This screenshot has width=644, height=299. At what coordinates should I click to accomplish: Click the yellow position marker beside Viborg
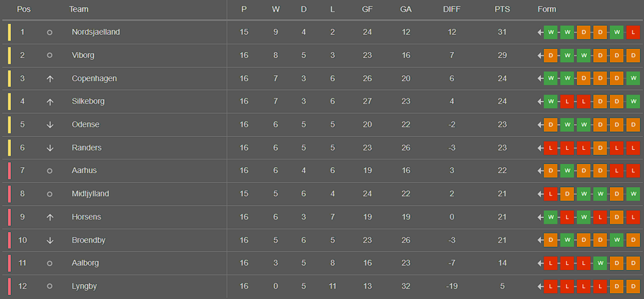point(10,55)
